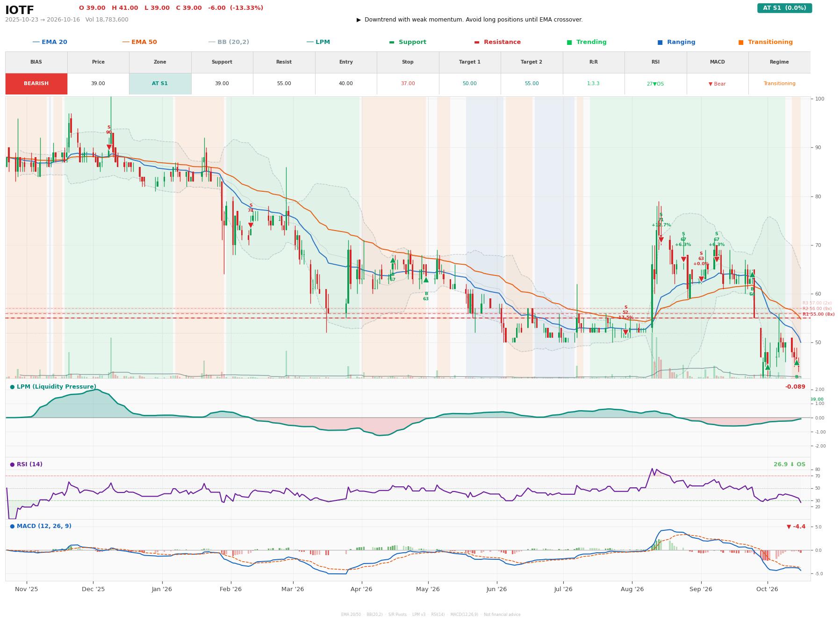Click the Resistance legend item
The height and width of the screenshot is (622, 840).
[497, 42]
